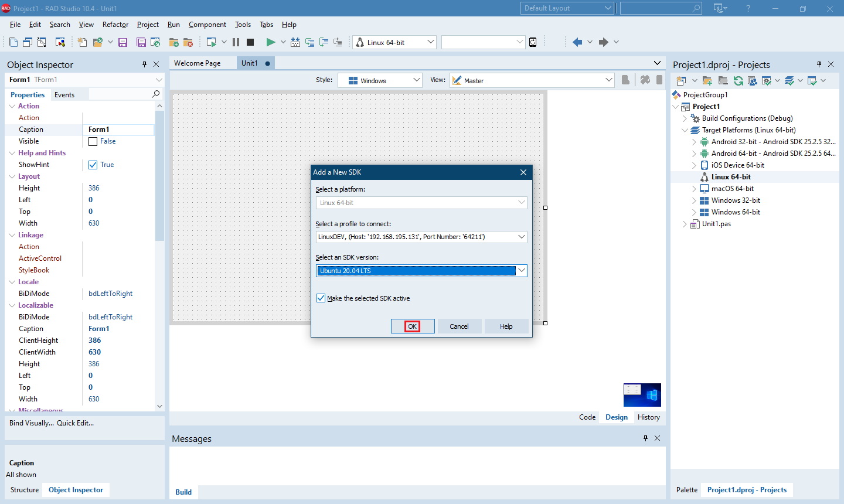The height and width of the screenshot is (504, 844).
Task: Open the Style Windows dropdown
Action: (417, 80)
